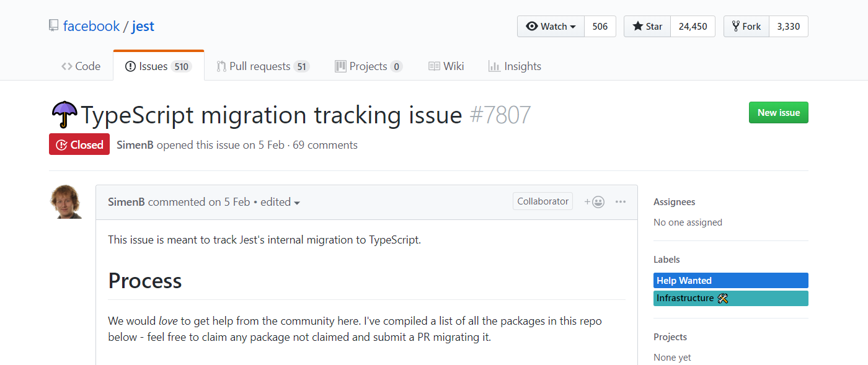The height and width of the screenshot is (365, 868).
Task: Click the Insights tab graph icon
Action: pos(494,66)
